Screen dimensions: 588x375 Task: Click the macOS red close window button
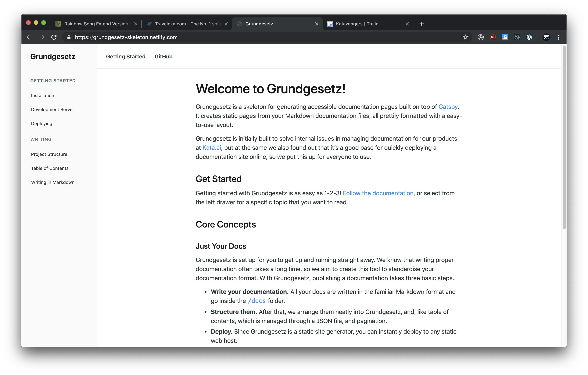pos(28,23)
